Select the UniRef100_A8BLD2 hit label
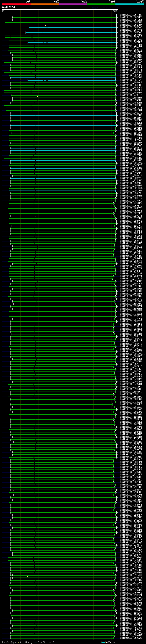Image resolution: width=146 pixels, height=644 pixels. [131, 72]
